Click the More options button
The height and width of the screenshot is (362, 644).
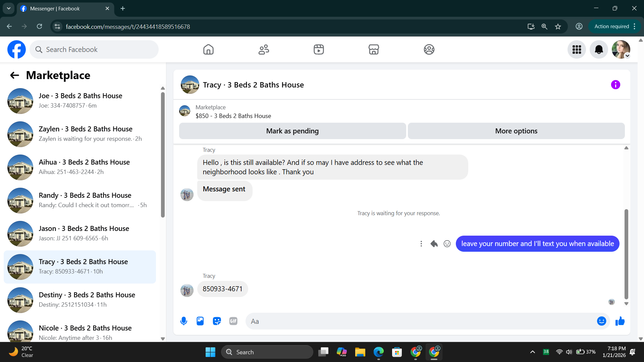(516, 131)
